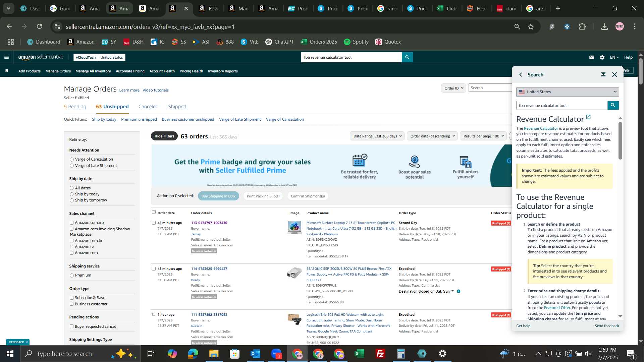Open the Order ID search type dropdown

point(453,88)
